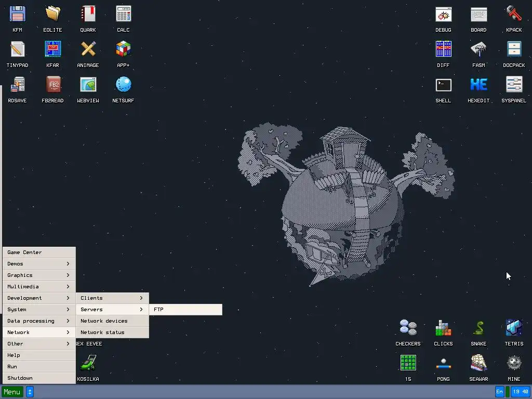Launch the CALC calculator icon
This screenshot has width=532, height=399.
tap(123, 14)
